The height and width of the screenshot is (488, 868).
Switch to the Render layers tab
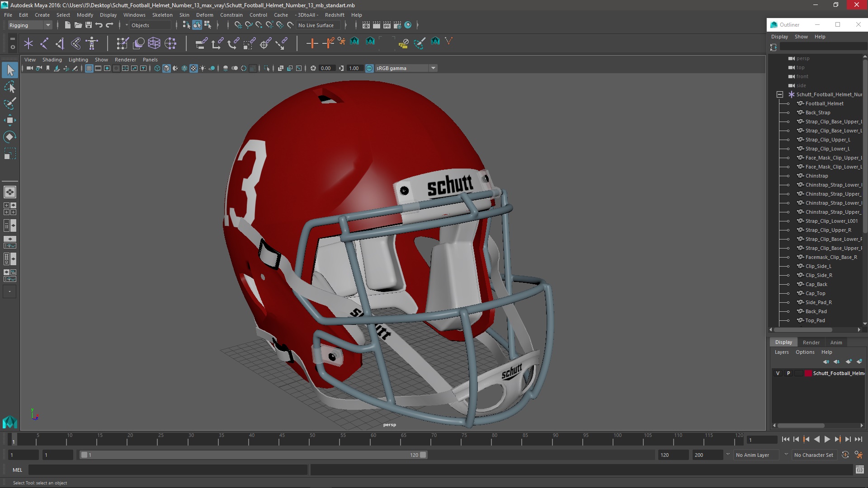pyautogui.click(x=811, y=343)
